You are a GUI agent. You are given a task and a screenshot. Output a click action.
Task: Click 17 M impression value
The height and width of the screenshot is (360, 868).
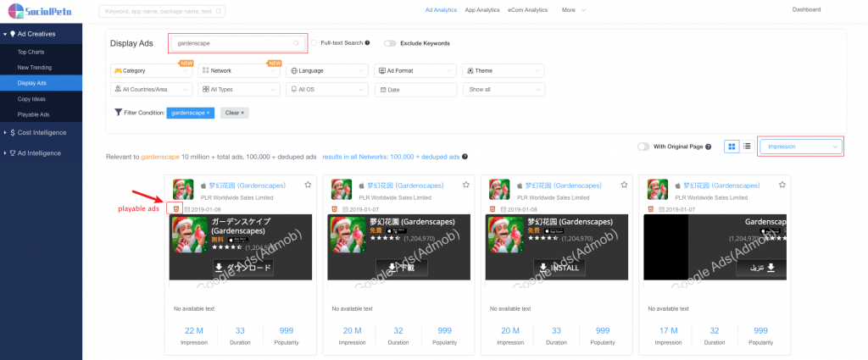[x=668, y=330]
